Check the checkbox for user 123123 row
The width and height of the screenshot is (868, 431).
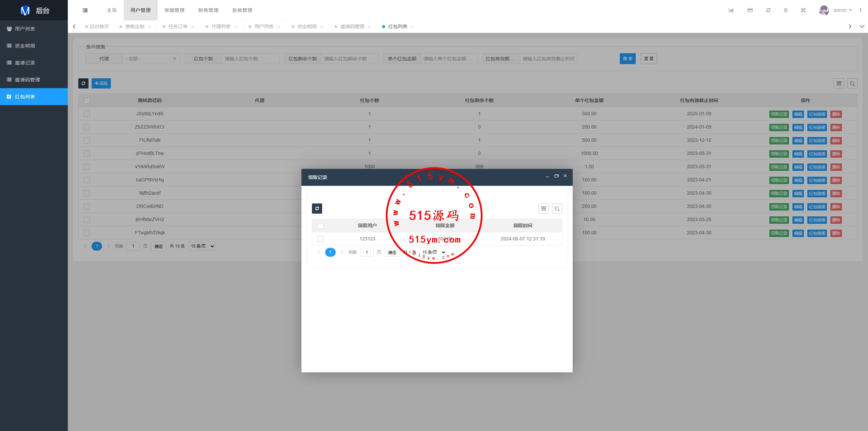(x=320, y=239)
